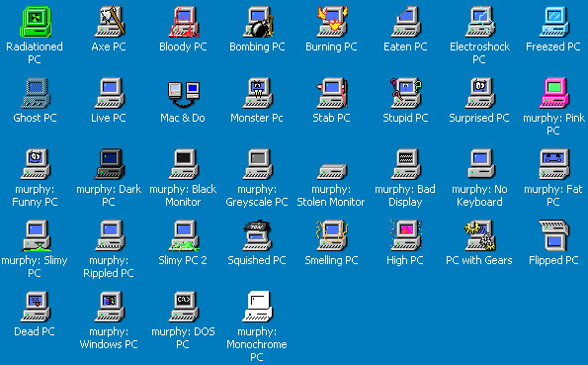The width and height of the screenshot is (588, 365).
Task: Select the Burning PC icon
Action: 332,22
